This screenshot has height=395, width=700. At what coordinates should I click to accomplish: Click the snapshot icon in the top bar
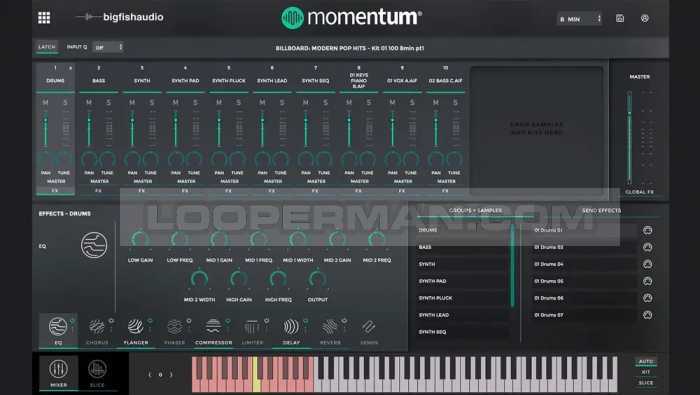(620, 19)
